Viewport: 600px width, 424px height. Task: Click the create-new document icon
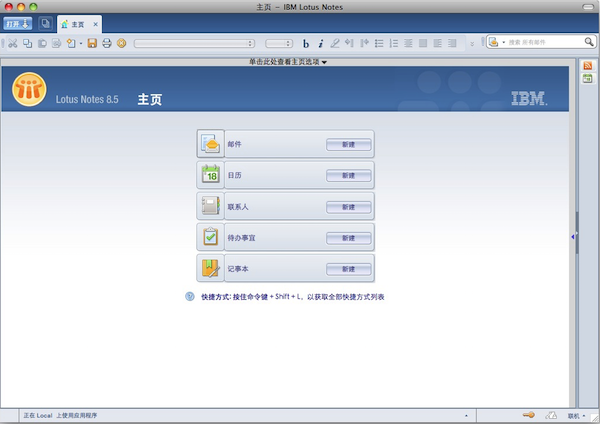[71, 43]
